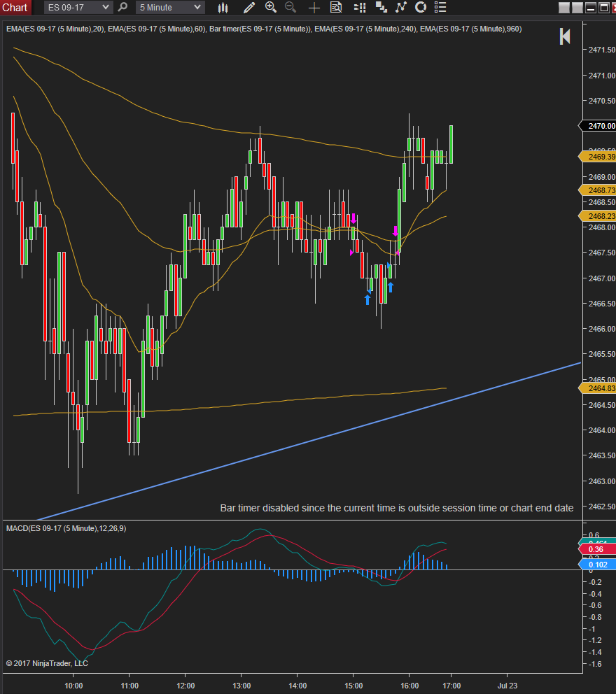Click the 2469.39 EMA price marker
616x694 pixels.
(597, 157)
